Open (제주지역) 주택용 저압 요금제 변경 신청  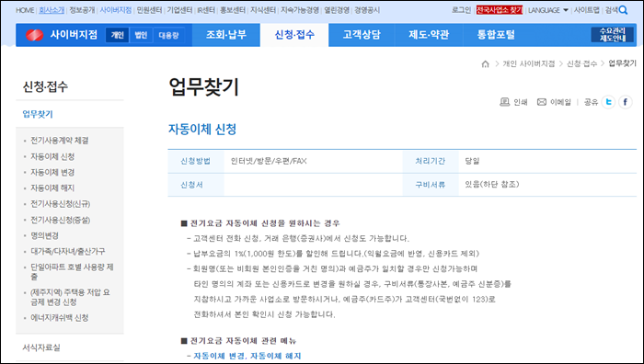70,297
